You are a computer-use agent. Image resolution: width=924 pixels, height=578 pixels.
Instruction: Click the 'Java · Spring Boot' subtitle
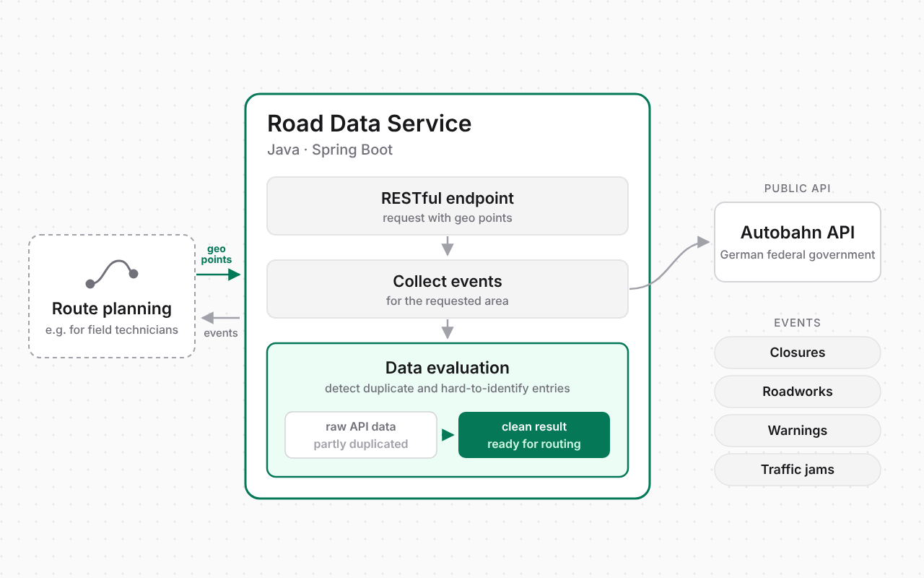tap(330, 150)
